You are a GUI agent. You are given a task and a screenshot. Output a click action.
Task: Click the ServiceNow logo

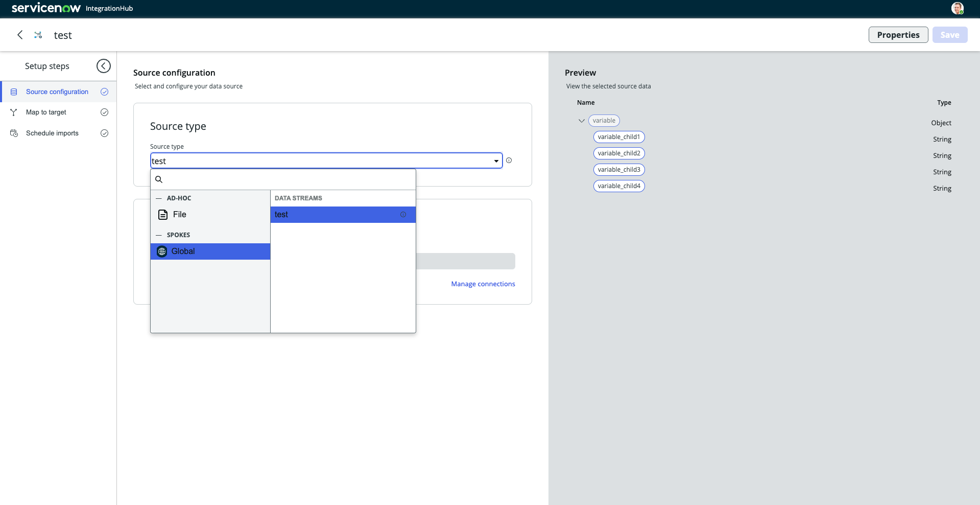point(46,8)
